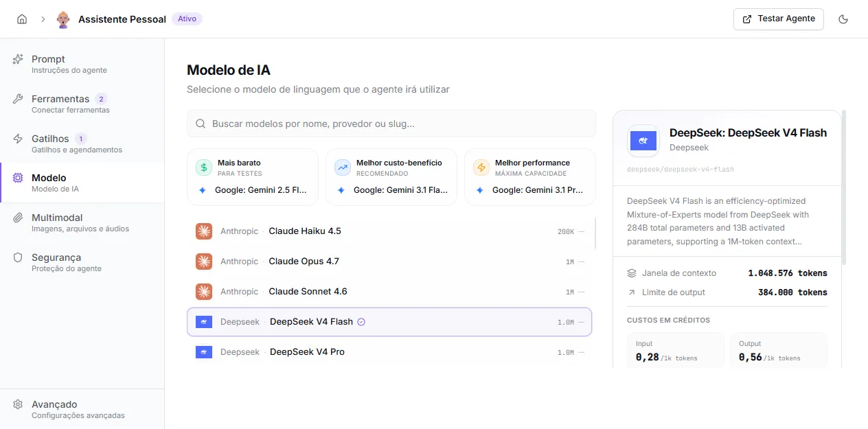Open the Prompt section

[82, 64]
